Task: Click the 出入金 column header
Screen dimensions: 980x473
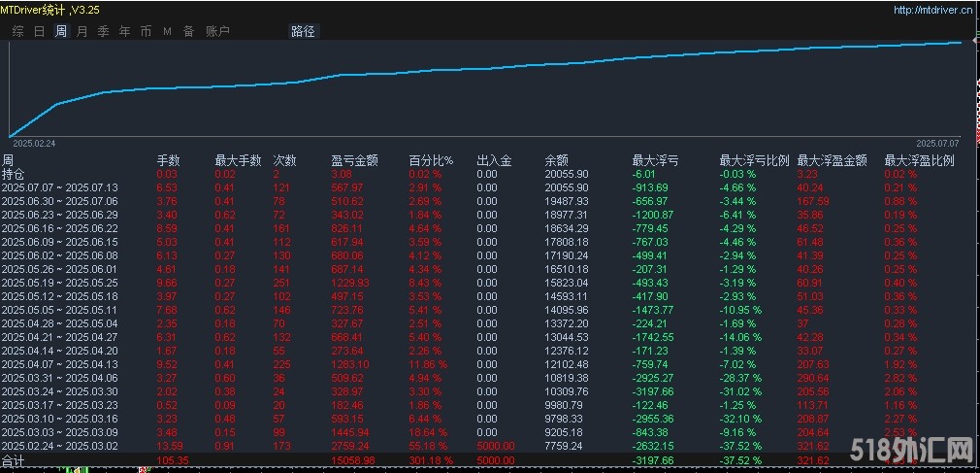Action: coord(494,161)
